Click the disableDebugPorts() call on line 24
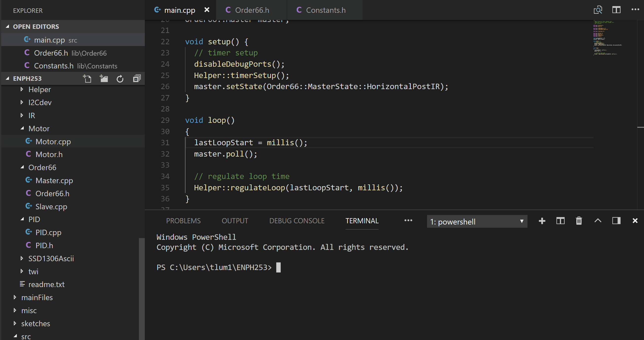The image size is (644, 340). click(239, 64)
